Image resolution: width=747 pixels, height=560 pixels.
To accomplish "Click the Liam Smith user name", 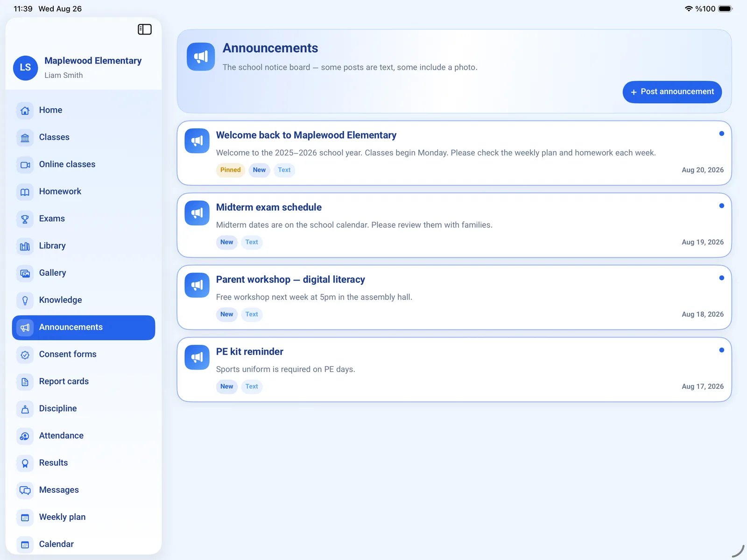I will 63,76.
